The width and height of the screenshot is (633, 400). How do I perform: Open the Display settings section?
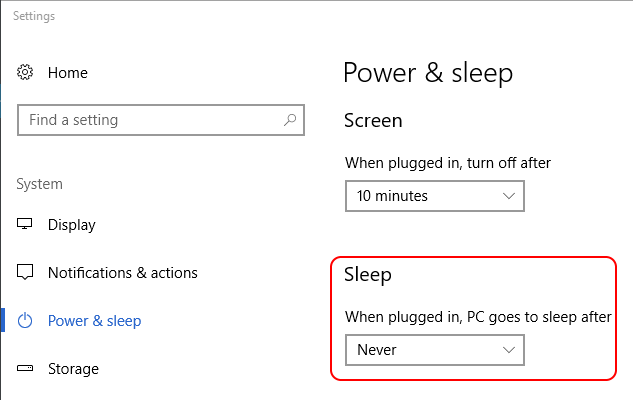[71, 225]
